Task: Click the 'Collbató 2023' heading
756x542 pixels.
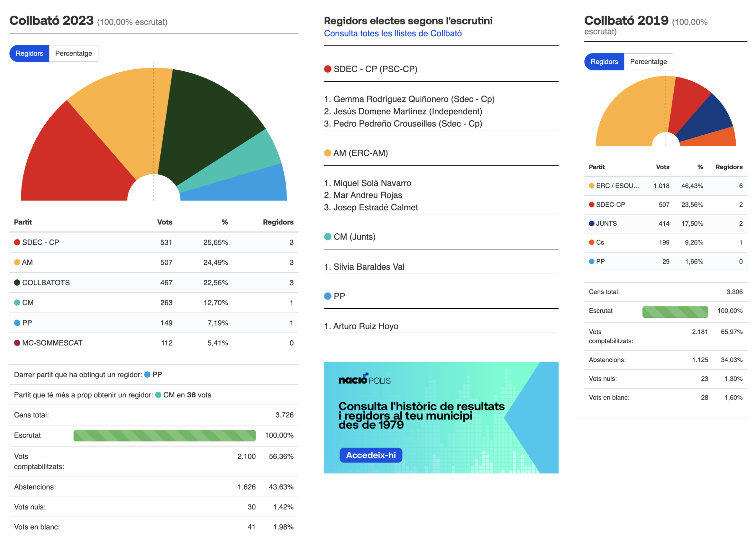Action: [x=51, y=21]
